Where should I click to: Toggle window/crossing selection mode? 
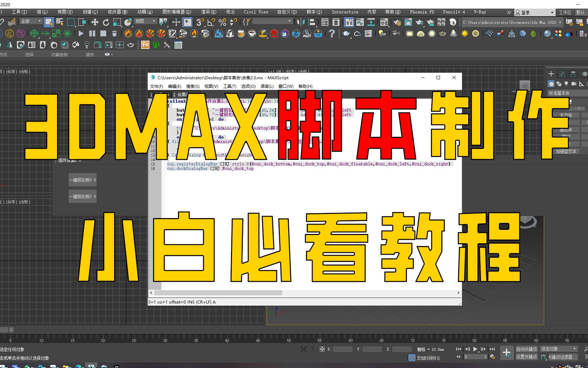tap(82, 22)
